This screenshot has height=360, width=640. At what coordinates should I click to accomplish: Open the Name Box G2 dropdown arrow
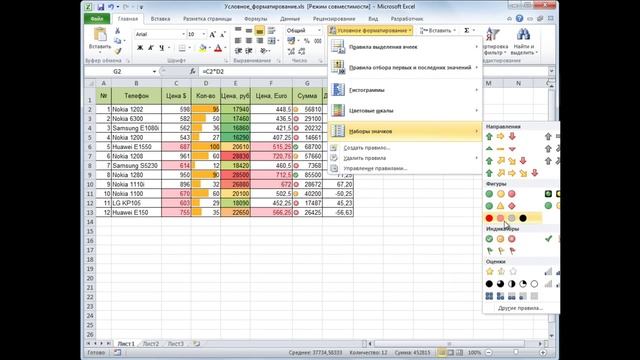pos(154,71)
